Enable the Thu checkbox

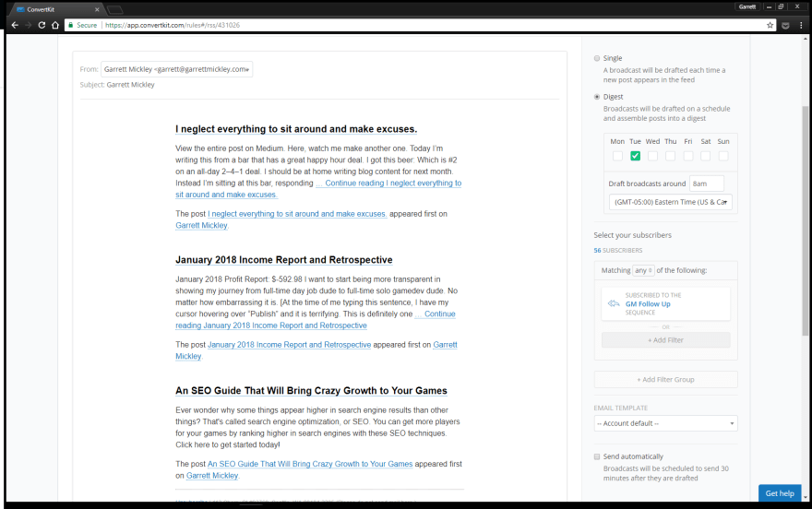(x=670, y=156)
